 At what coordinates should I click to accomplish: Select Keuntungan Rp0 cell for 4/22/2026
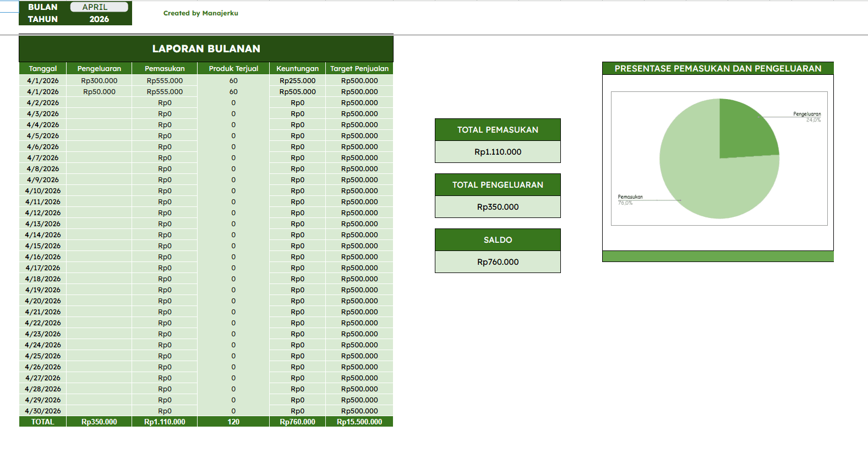click(x=297, y=323)
